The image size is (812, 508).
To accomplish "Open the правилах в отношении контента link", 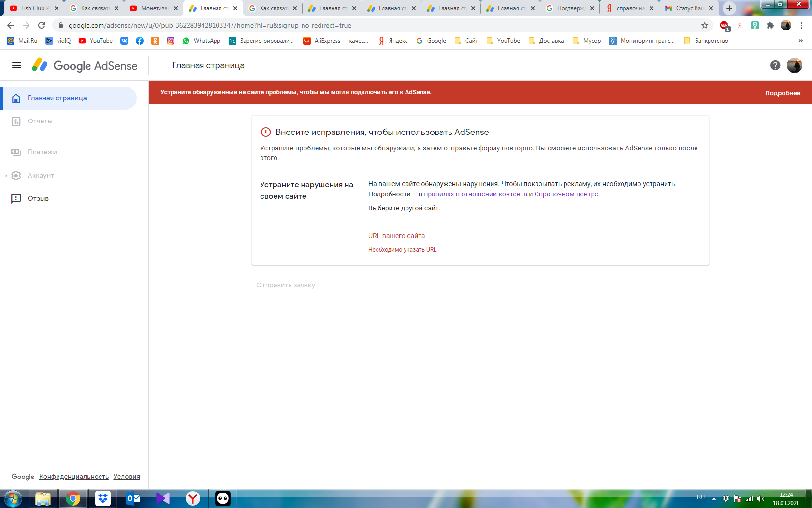I will (x=476, y=194).
